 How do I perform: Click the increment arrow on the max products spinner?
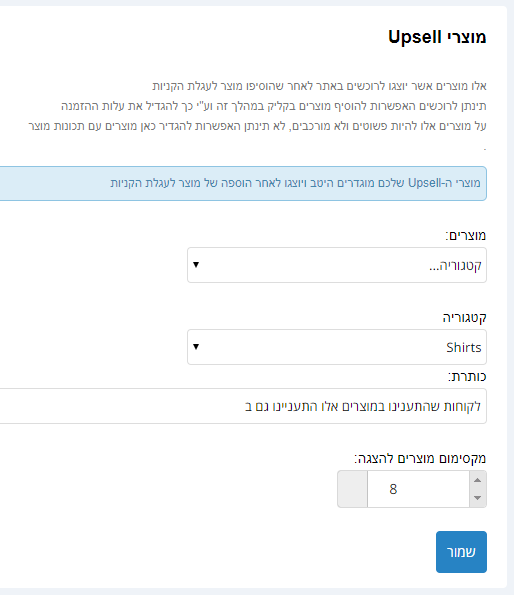click(478, 480)
